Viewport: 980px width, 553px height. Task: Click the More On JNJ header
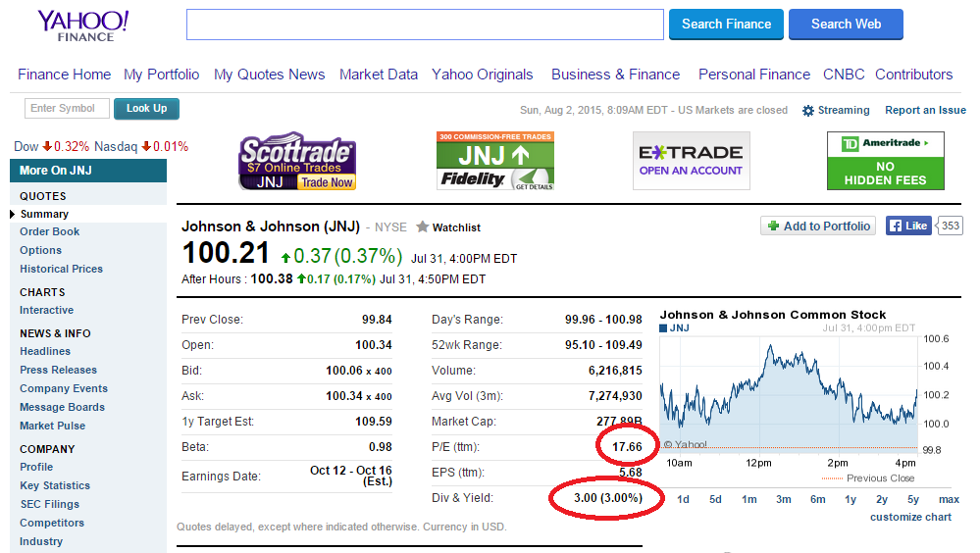[88, 171]
